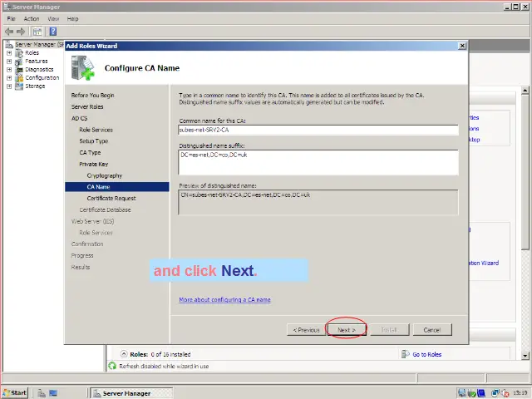Click the forward arrow toolbar icon
The width and height of the screenshot is (532, 399).
click(21, 31)
